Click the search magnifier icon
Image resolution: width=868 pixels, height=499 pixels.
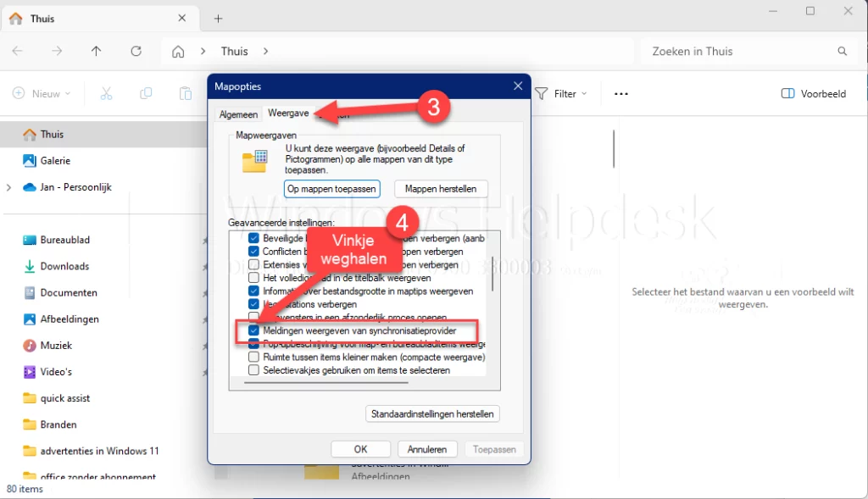click(x=842, y=51)
